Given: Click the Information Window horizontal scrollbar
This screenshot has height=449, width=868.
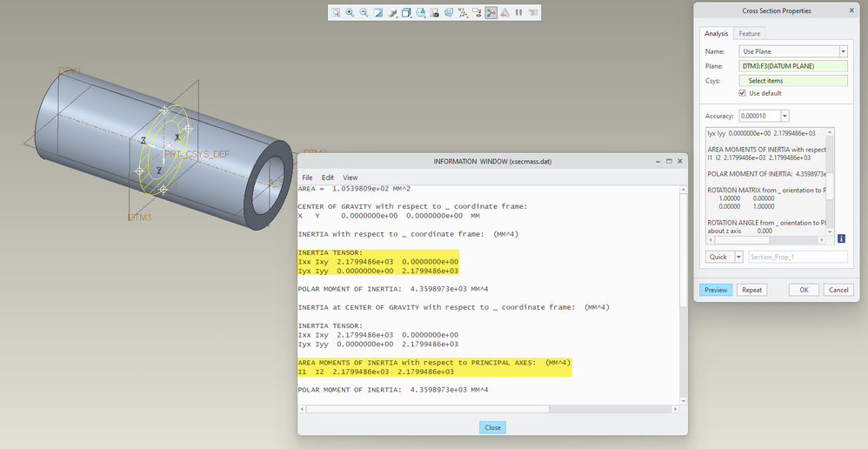Looking at the screenshot, I should coord(490,409).
